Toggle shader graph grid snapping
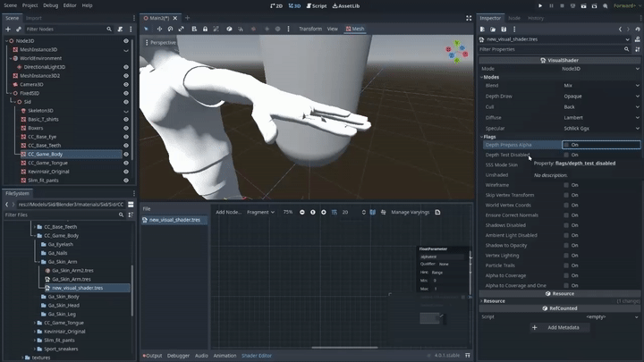 pos(335,212)
